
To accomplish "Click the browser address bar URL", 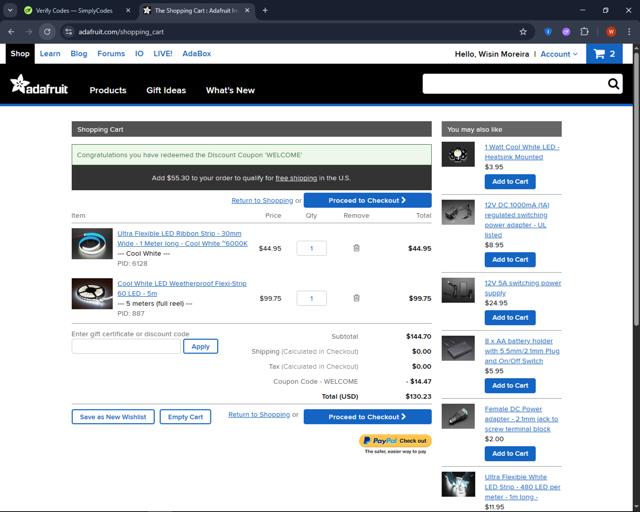I will [121, 32].
